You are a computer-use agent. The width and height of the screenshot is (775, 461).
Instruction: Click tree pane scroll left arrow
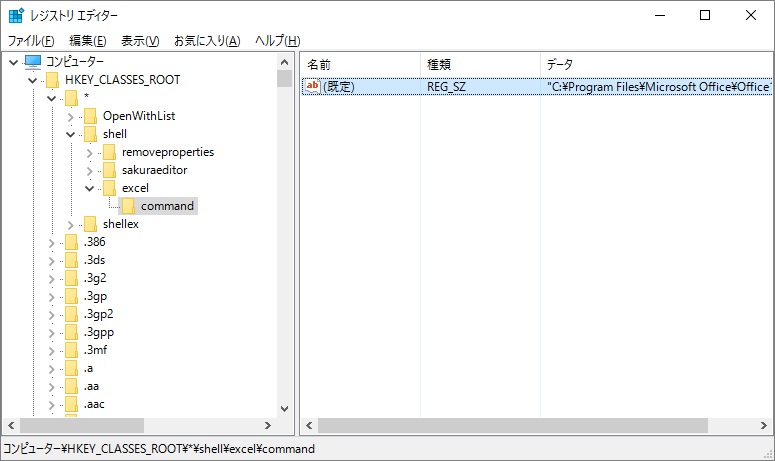click(x=11, y=425)
